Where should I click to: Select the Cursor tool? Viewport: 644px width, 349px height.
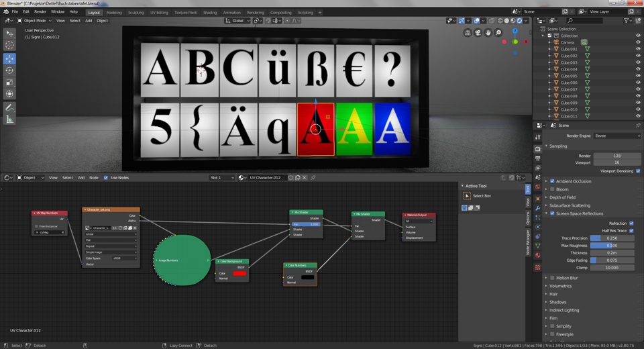[x=9, y=46]
